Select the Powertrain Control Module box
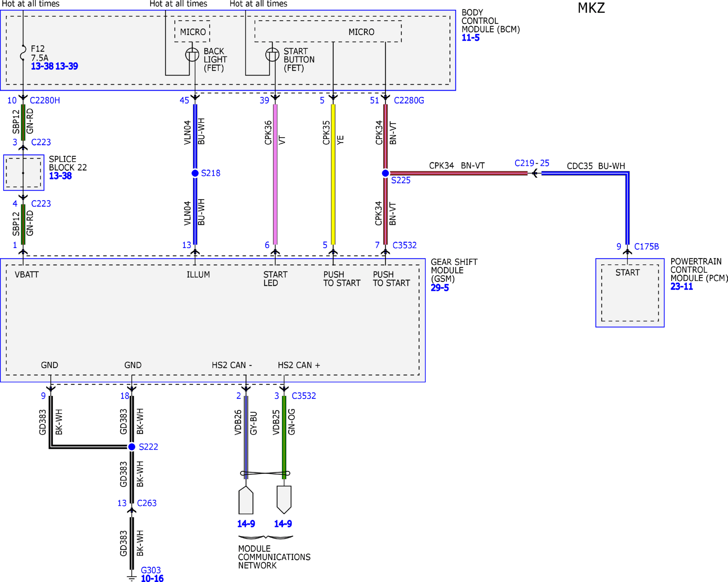 pos(630,293)
